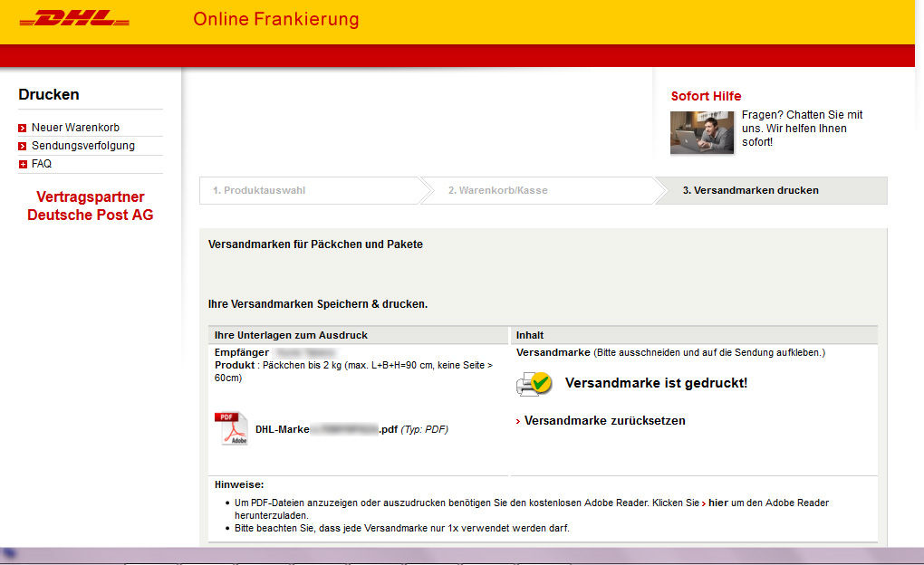Image resolution: width=924 pixels, height=565 pixels.
Task: Click the DHL logo
Action: pos(74,18)
